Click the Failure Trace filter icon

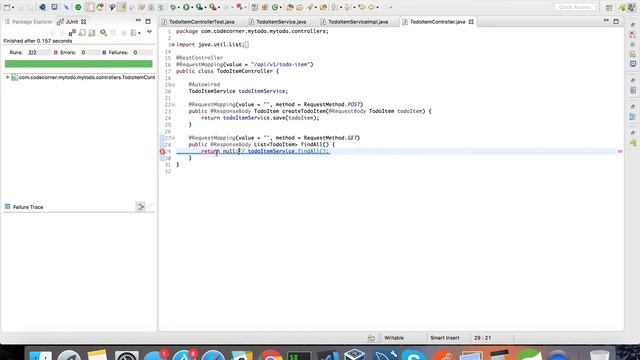point(140,207)
